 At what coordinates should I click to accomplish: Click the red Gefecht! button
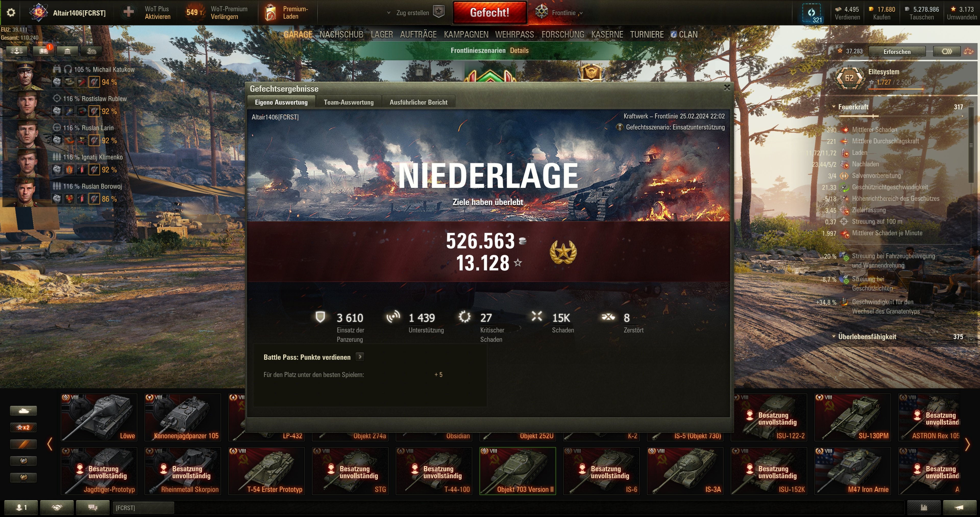click(x=490, y=13)
